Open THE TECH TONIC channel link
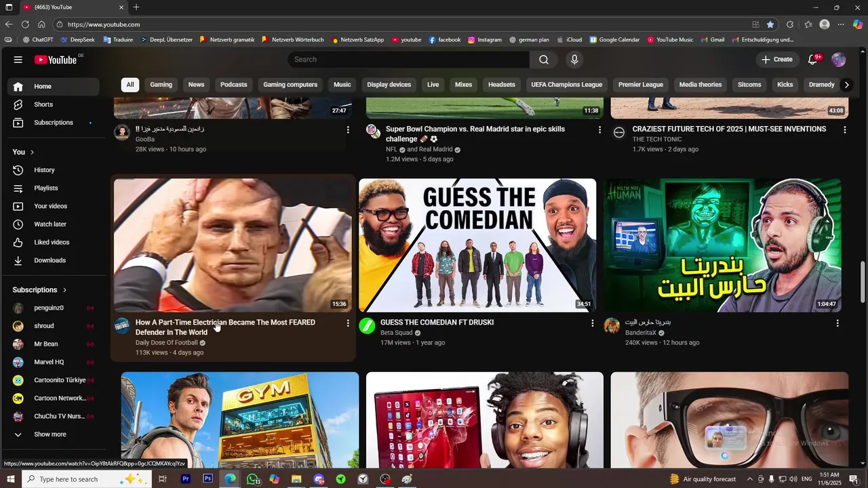 pyautogui.click(x=657, y=139)
